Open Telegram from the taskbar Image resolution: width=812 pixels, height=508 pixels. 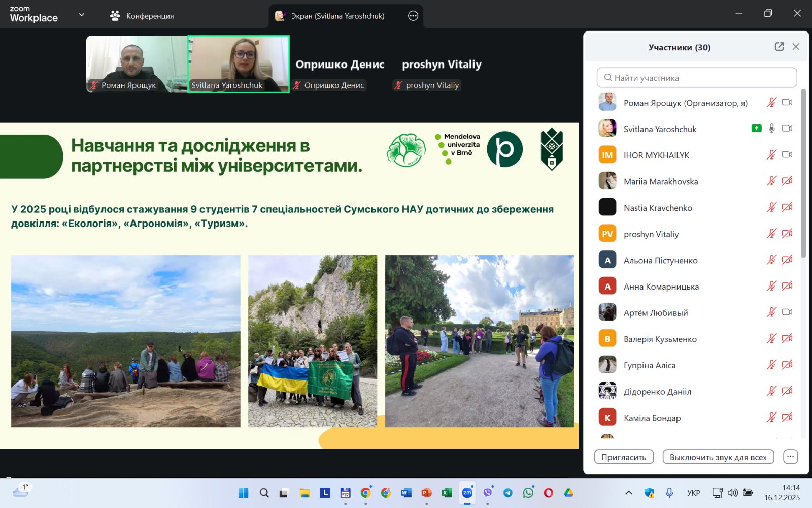[507, 493]
